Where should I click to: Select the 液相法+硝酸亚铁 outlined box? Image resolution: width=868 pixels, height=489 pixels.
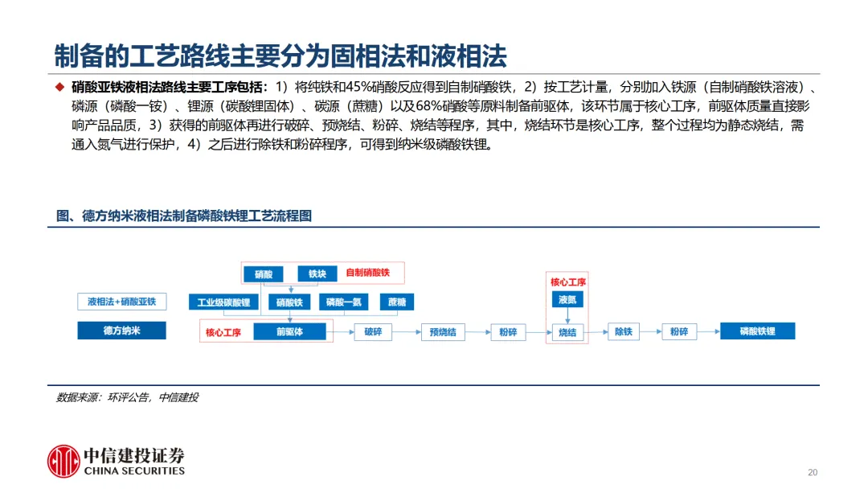(x=122, y=302)
